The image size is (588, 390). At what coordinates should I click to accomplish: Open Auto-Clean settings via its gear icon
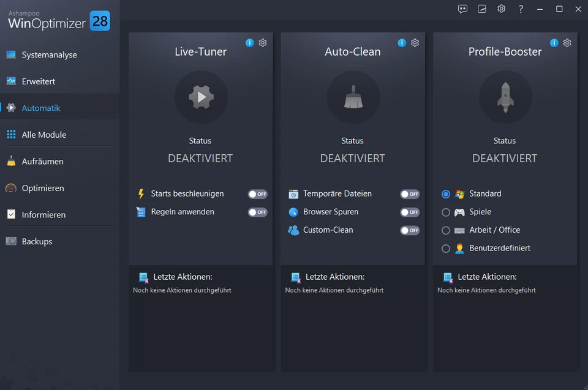coord(415,42)
